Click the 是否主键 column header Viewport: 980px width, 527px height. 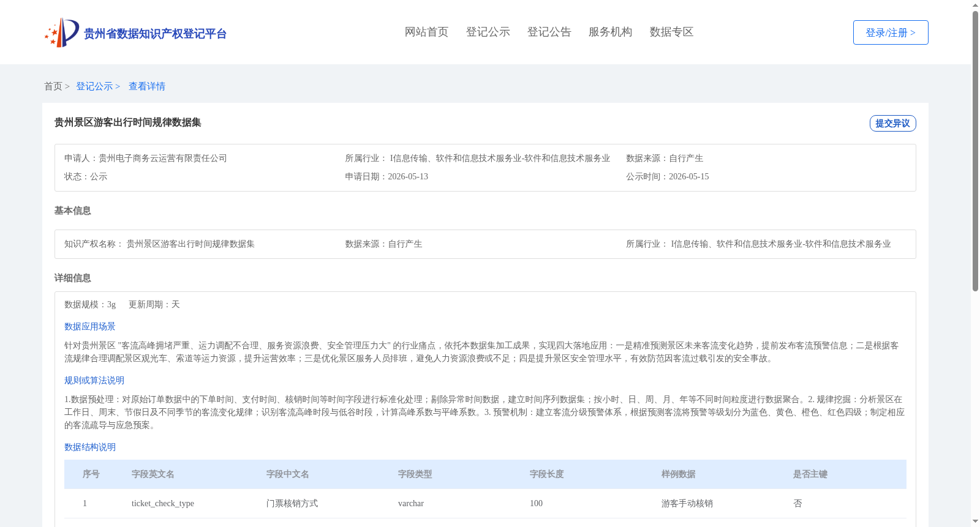810,474
